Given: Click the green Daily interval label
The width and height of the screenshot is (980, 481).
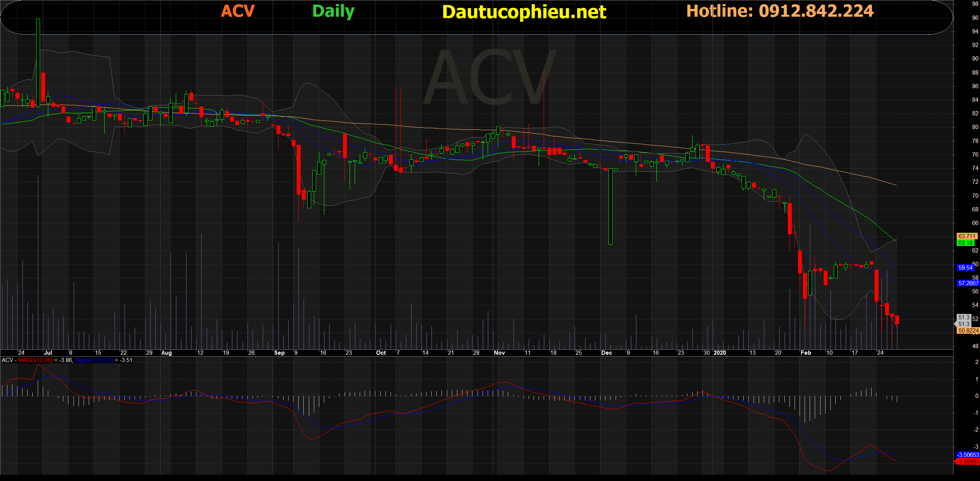Looking at the screenshot, I should [x=333, y=11].
